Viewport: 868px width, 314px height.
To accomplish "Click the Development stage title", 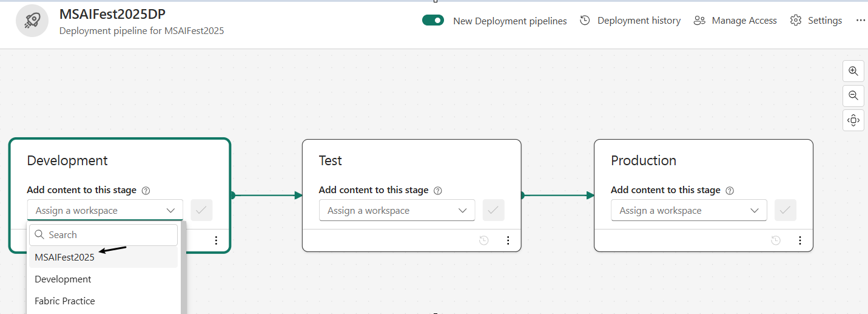I will pos(67,160).
